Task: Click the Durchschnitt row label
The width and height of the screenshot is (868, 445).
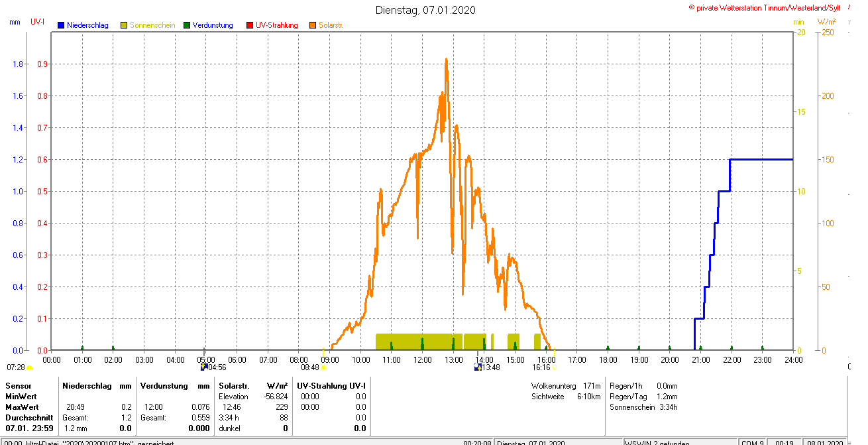Action: [x=29, y=417]
